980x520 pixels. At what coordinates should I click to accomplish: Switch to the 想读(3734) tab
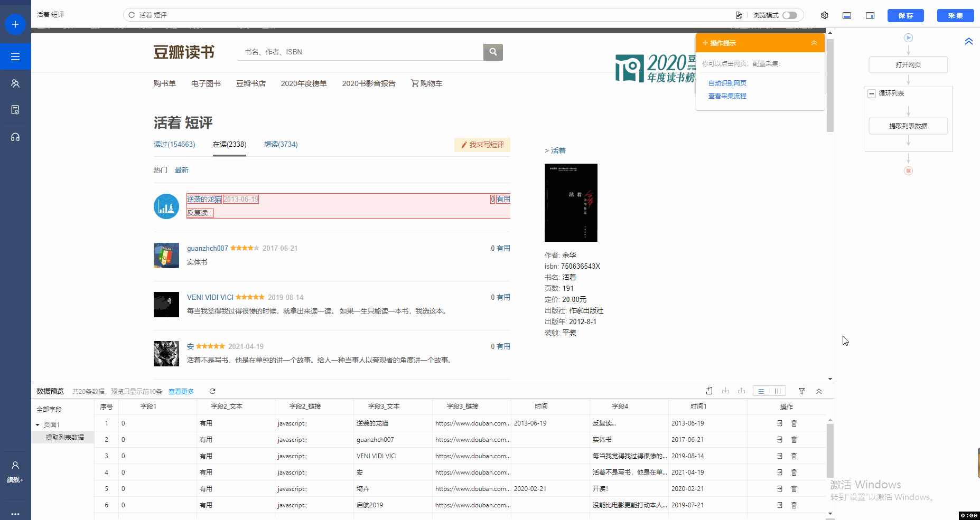coord(281,144)
